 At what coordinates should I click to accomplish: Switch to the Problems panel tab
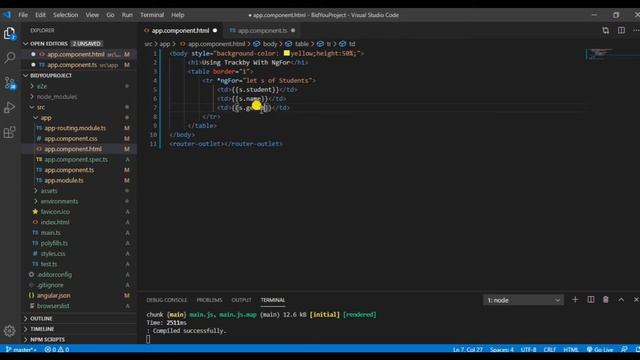point(209,300)
